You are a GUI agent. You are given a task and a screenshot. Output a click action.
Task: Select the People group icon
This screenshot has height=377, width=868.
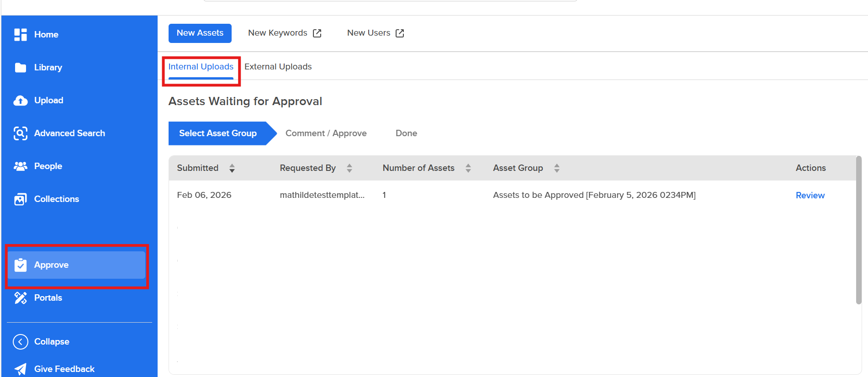point(20,166)
